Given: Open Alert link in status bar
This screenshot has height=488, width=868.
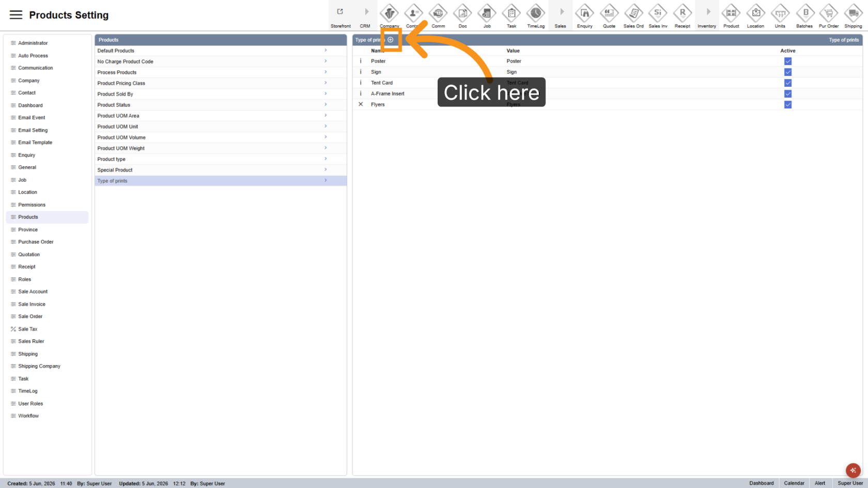Looking at the screenshot, I should (820, 483).
